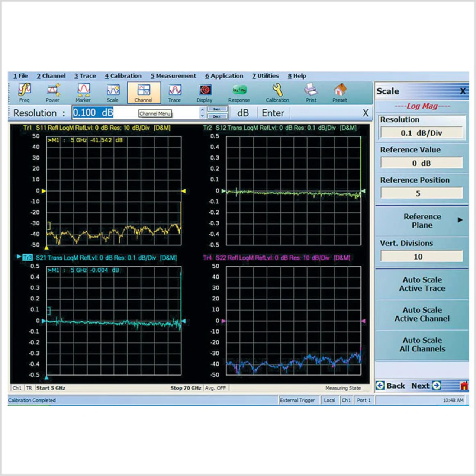Viewport: 476px width, 476px height.
Task: Open the Power settings icon
Action: click(53, 92)
